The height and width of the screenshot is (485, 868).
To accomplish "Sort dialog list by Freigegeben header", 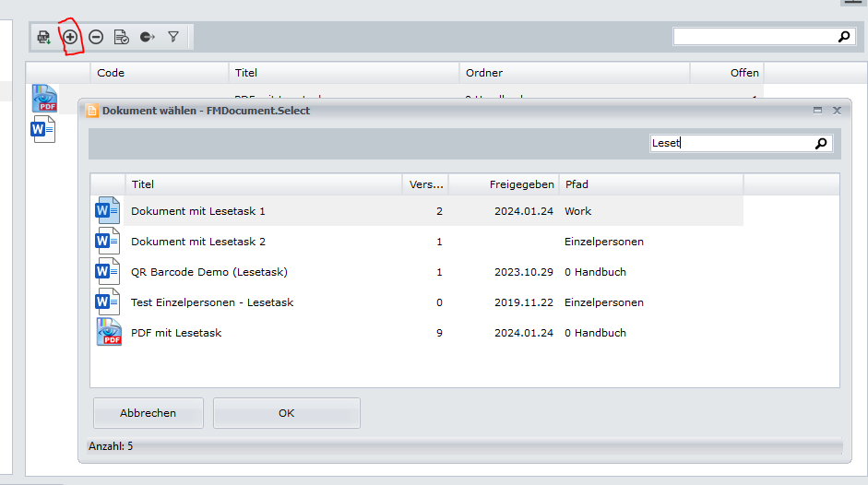I will point(504,184).
